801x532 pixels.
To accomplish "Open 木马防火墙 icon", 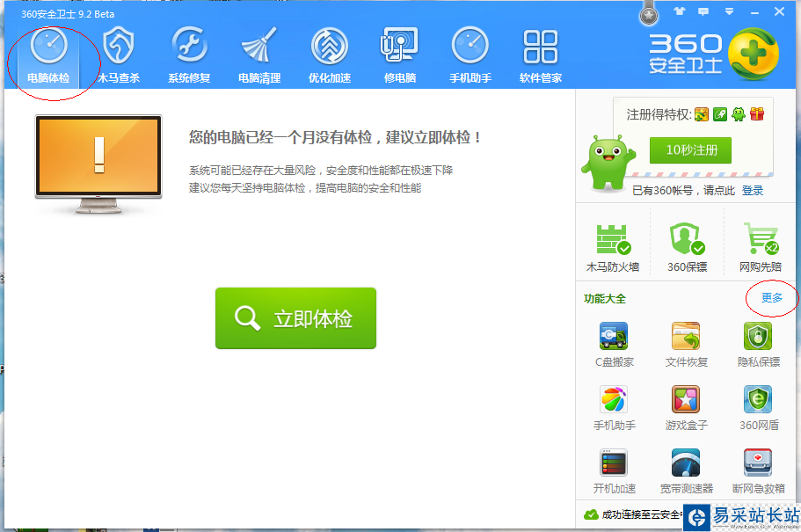I will pyautogui.click(x=613, y=248).
